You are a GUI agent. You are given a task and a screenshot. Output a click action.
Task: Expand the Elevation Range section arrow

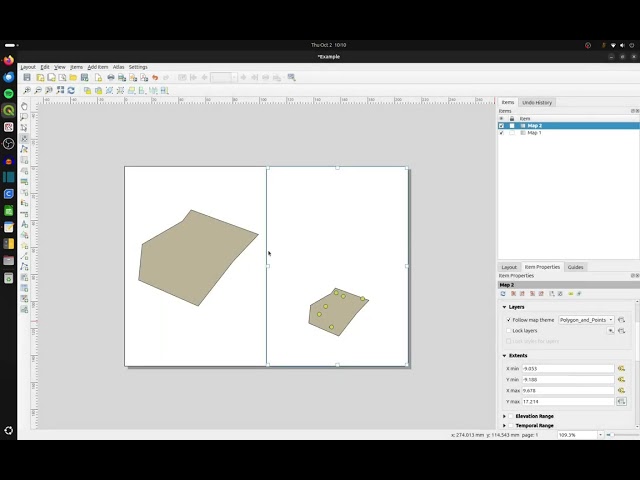(x=504, y=416)
